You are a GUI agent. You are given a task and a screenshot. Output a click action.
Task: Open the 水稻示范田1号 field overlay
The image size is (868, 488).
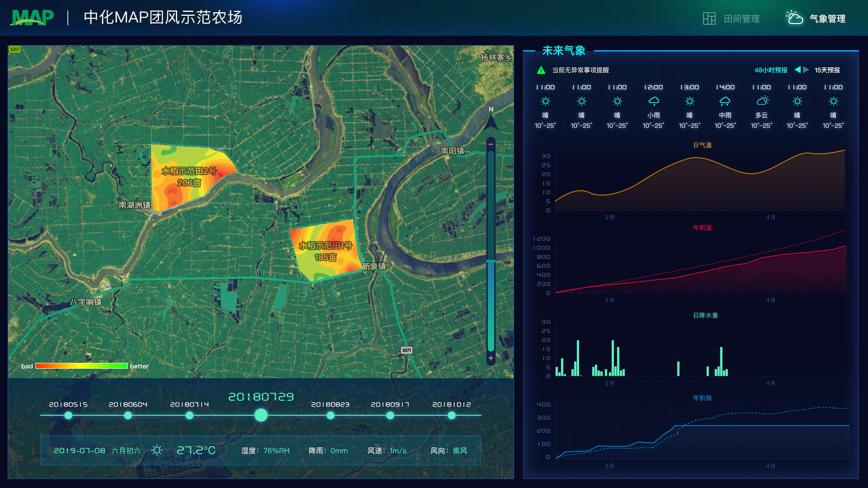[x=325, y=251]
